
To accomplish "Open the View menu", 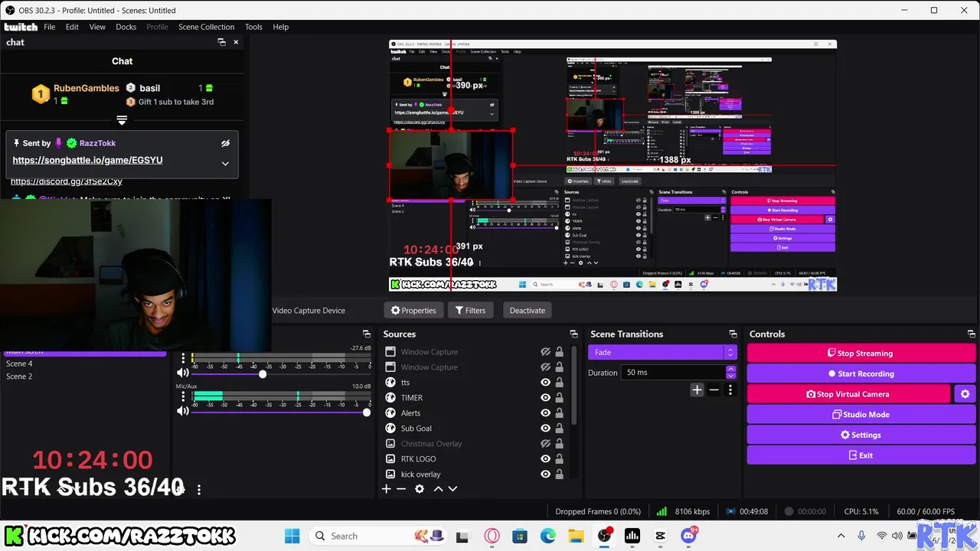I will (97, 27).
